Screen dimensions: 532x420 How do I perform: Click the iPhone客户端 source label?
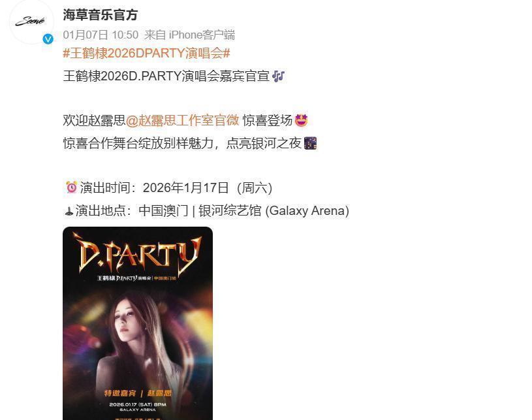coord(202,35)
